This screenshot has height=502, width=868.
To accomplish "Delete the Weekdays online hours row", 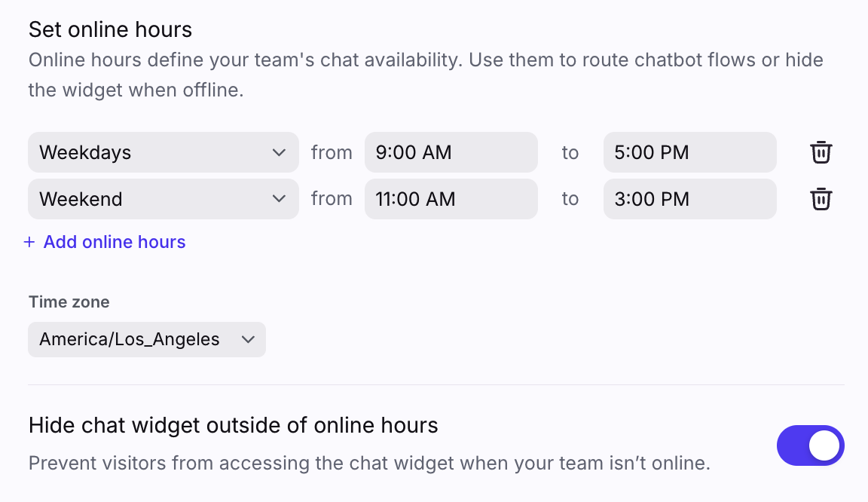I will click(821, 152).
